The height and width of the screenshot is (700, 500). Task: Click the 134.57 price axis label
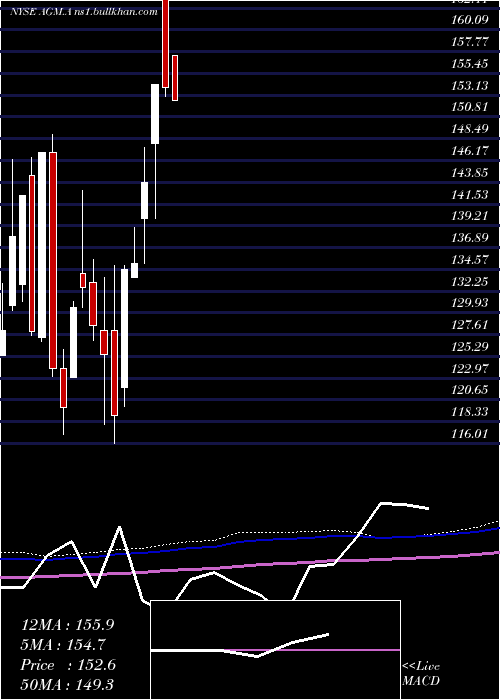[x=470, y=259]
